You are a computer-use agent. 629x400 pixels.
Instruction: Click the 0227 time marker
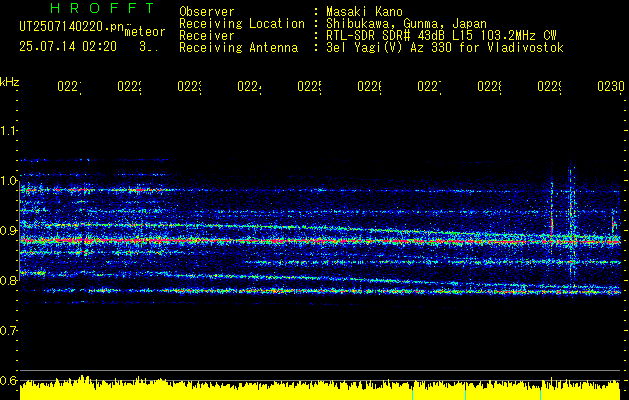(429, 86)
